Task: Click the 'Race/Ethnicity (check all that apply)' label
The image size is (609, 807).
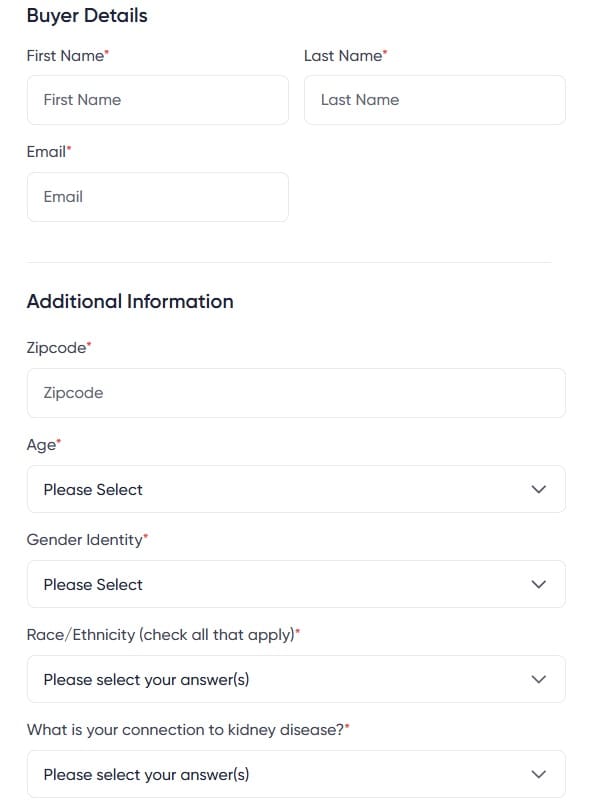Action: 161,635
